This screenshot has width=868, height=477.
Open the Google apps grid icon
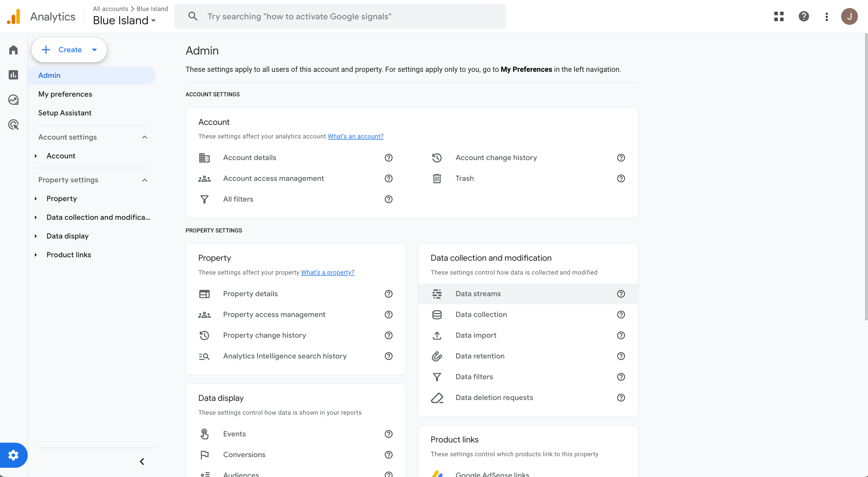[779, 16]
